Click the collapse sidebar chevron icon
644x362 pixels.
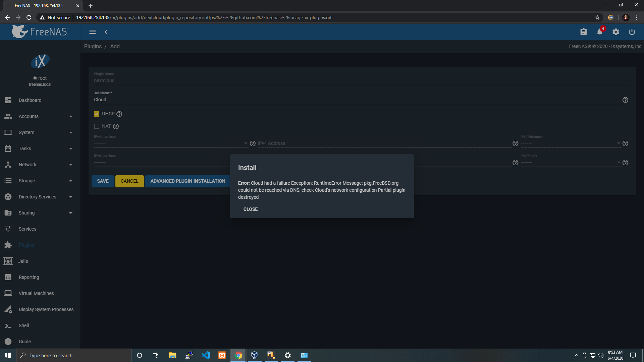point(106,32)
